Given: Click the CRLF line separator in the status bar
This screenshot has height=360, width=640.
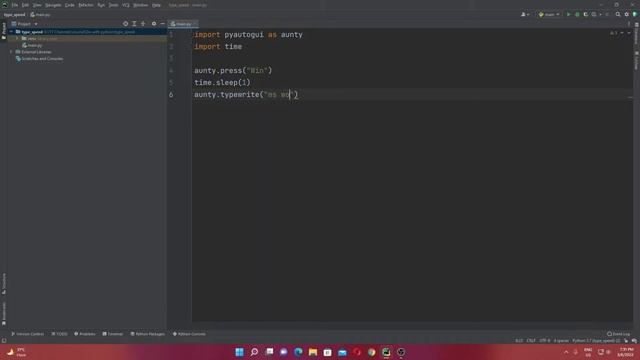Looking at the screenshot, I should [531, 340].
